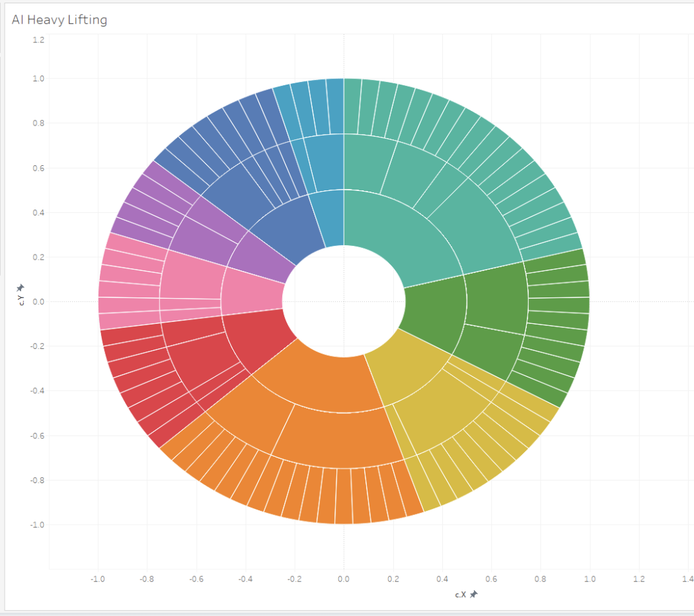The image size is (694, 616).
Task: Select the c.X axis title text
Action: coord(460,594)
